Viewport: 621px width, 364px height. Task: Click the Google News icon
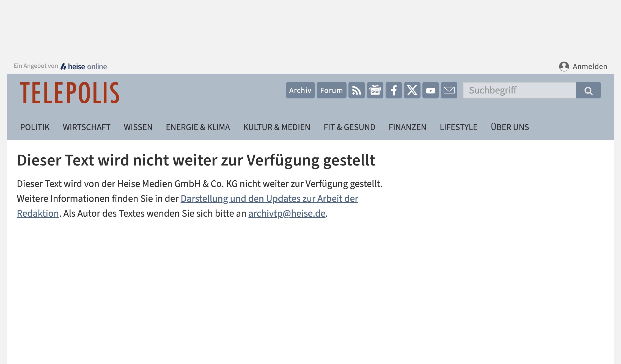pos(375,90)
